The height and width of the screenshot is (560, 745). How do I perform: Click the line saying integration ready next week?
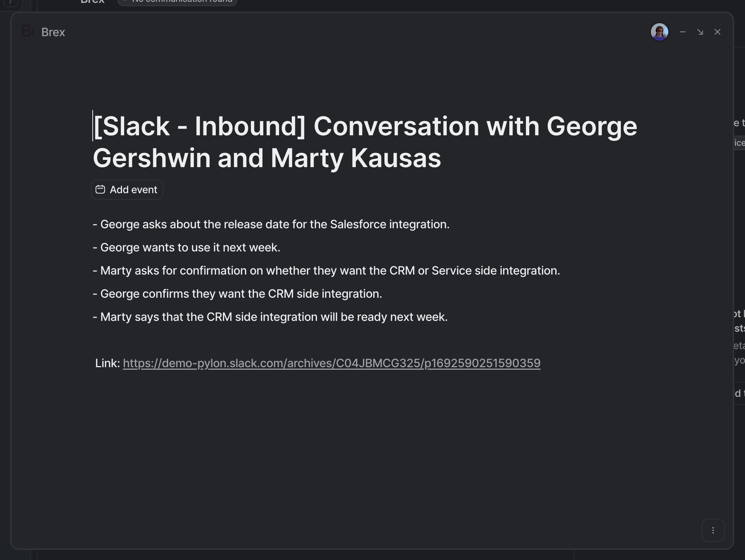[x=270, y=317]
